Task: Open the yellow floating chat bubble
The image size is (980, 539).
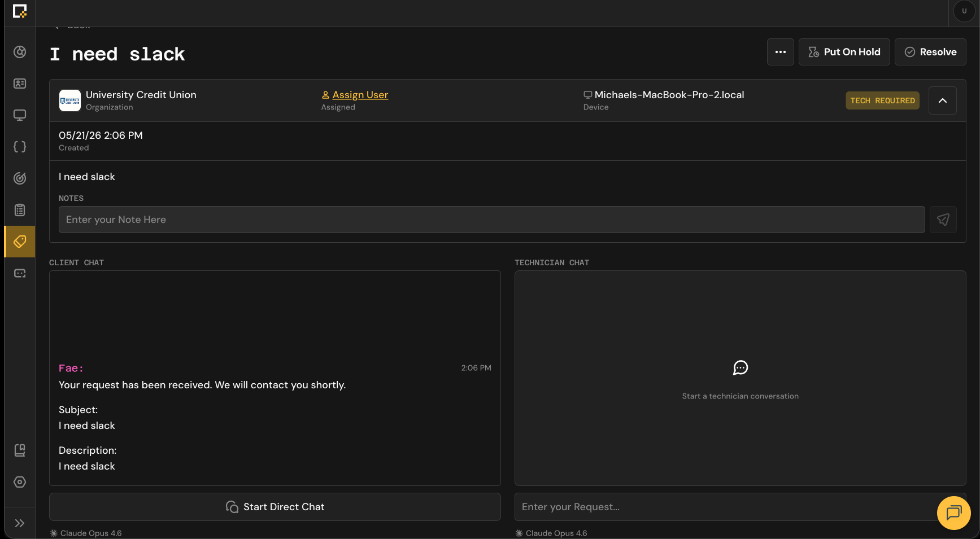Action: [x=953, y=513]
